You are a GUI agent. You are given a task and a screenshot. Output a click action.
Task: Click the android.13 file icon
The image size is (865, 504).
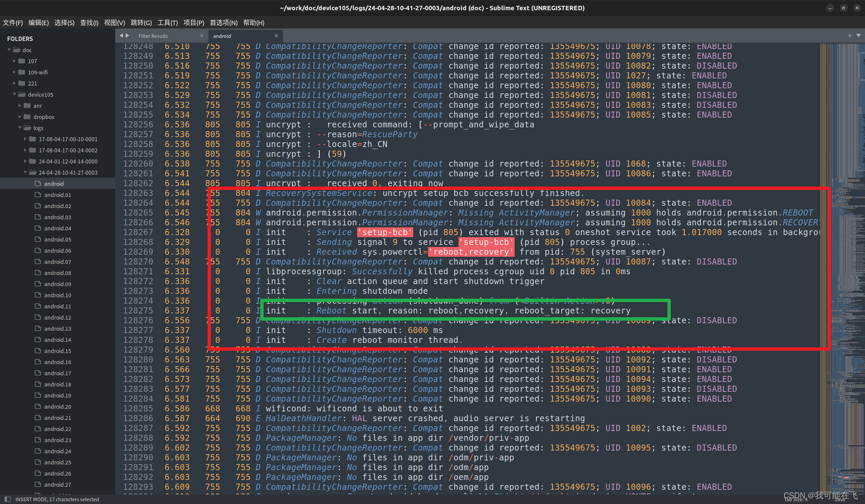click(x=38, y=329)
